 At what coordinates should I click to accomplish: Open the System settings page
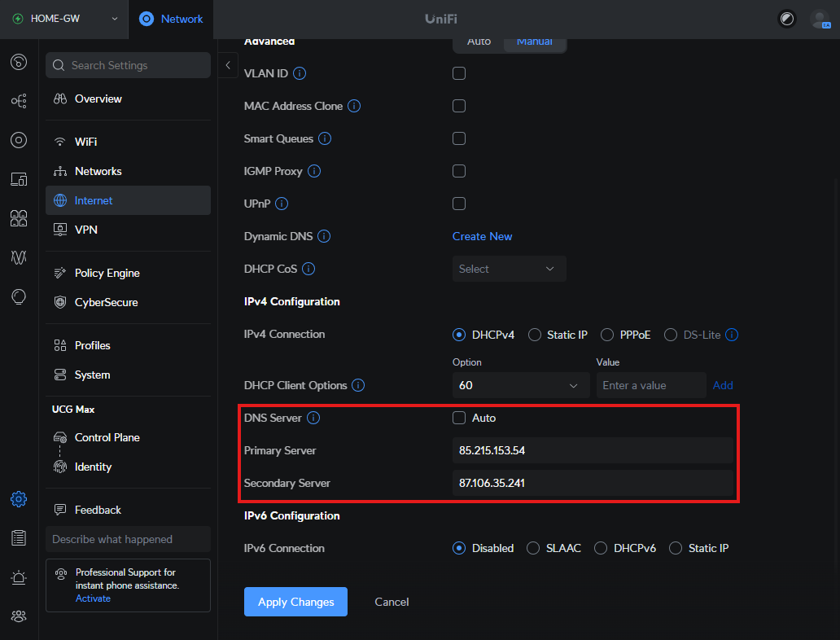[128, 375]
